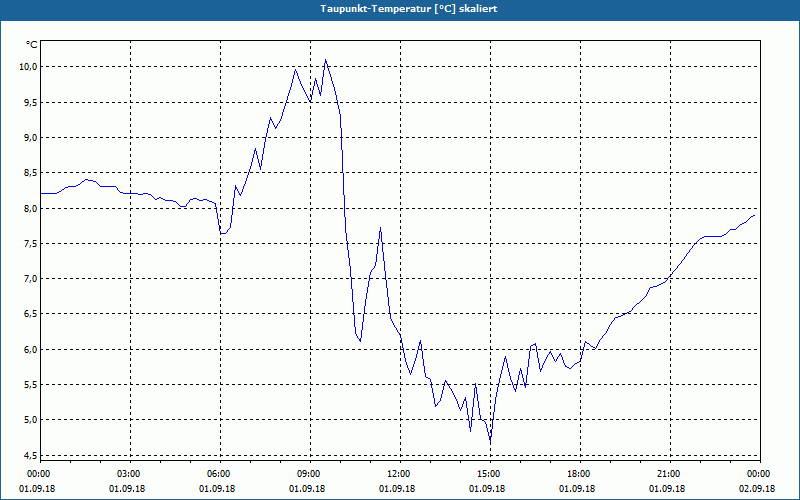Click the 00:00 time label dated 02.09.18
This screenshot has height=500, width=800.
tap(760, 474)
